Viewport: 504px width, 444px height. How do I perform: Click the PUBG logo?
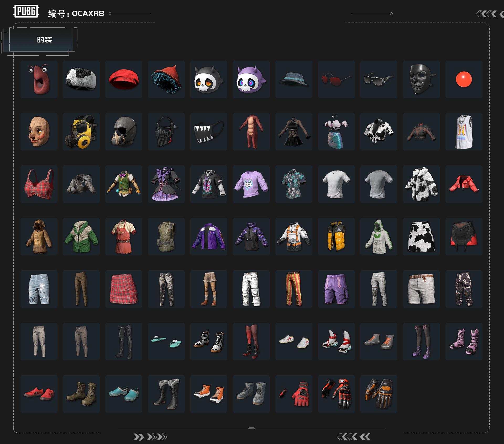tap(26, 11)
